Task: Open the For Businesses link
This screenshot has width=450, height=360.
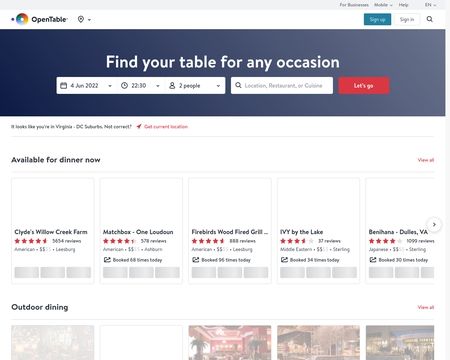Action: click(354, 5)
